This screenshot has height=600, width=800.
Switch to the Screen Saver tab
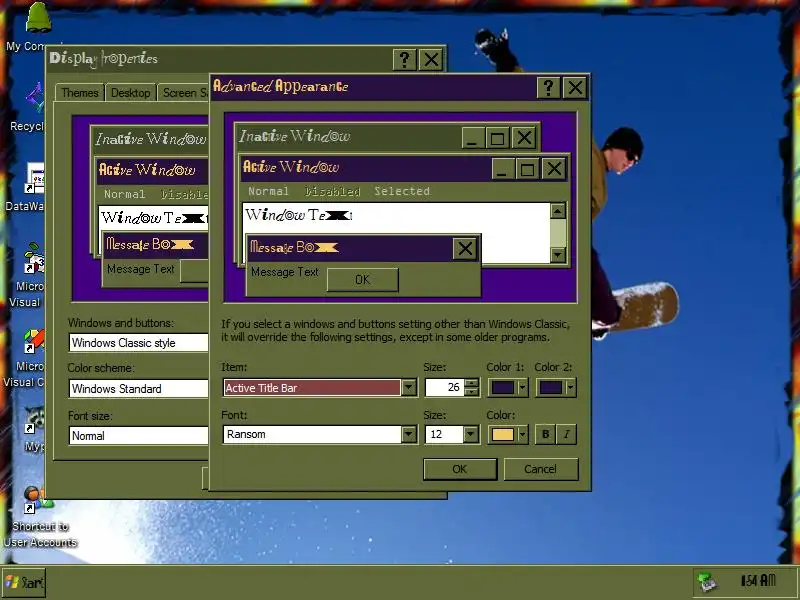pyautogui.click(x=185, y=93)
